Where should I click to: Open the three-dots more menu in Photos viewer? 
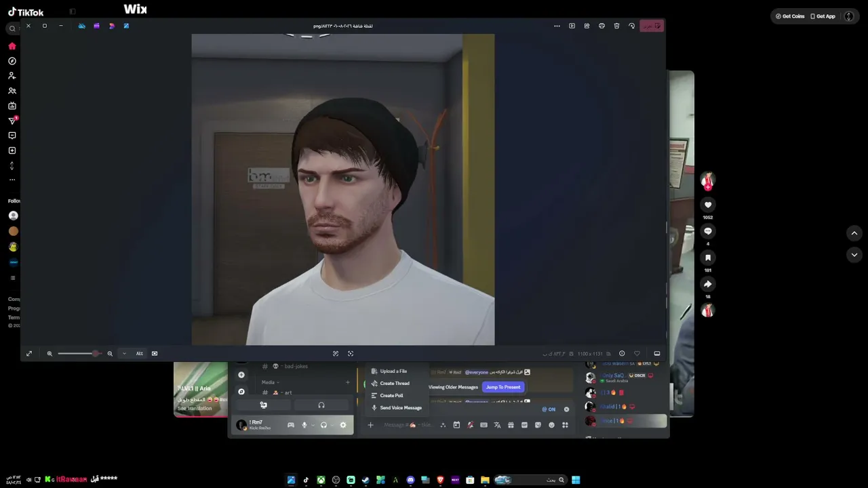tap(557, 26)
